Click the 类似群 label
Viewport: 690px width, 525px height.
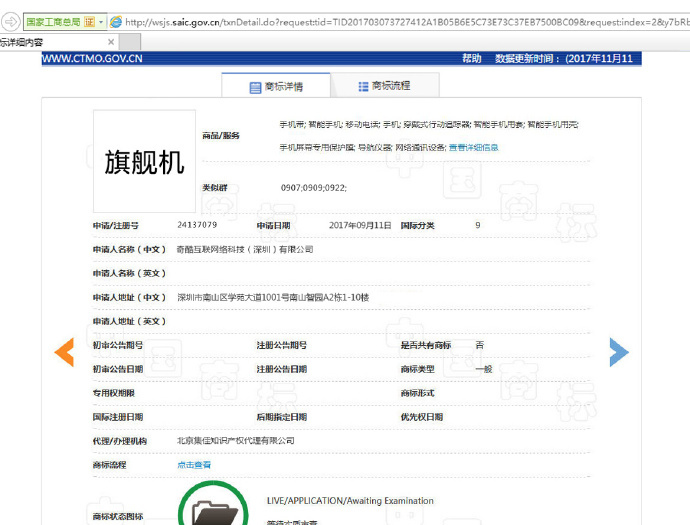[x=215, y=188]
